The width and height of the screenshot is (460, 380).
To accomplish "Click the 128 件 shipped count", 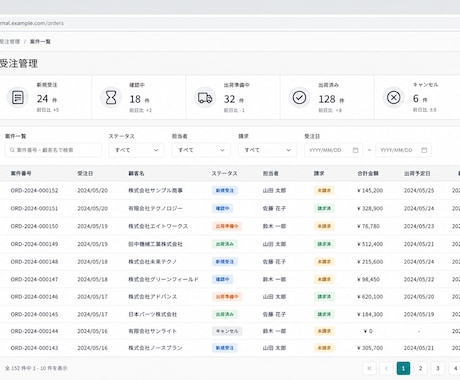I will [331, 99].
